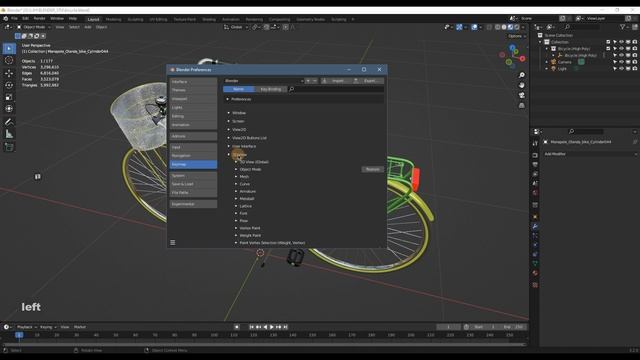Click the current frame marker in timeline
The height and width of the screenshot is (360, 640).
[x=19, y=335]
